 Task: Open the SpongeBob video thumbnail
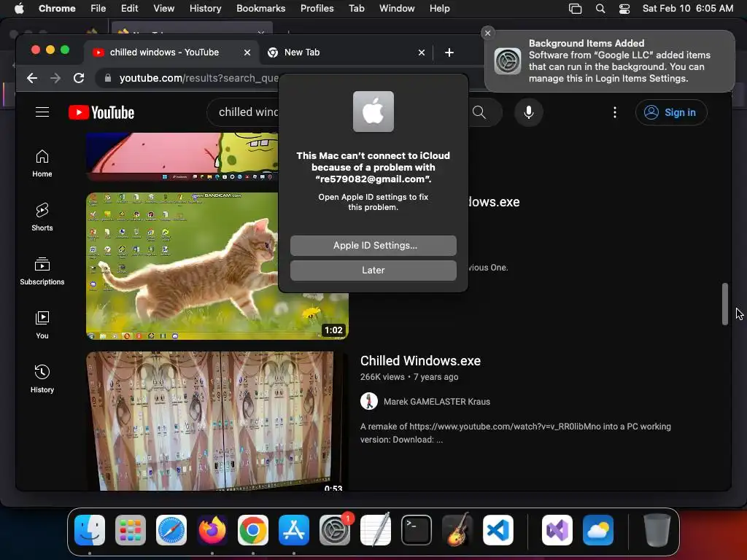pyautogui.click(x=182, y=157)
